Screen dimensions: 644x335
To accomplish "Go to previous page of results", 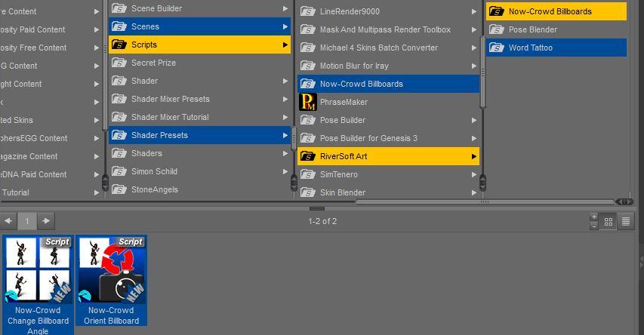I will click(x=8, y=221).
